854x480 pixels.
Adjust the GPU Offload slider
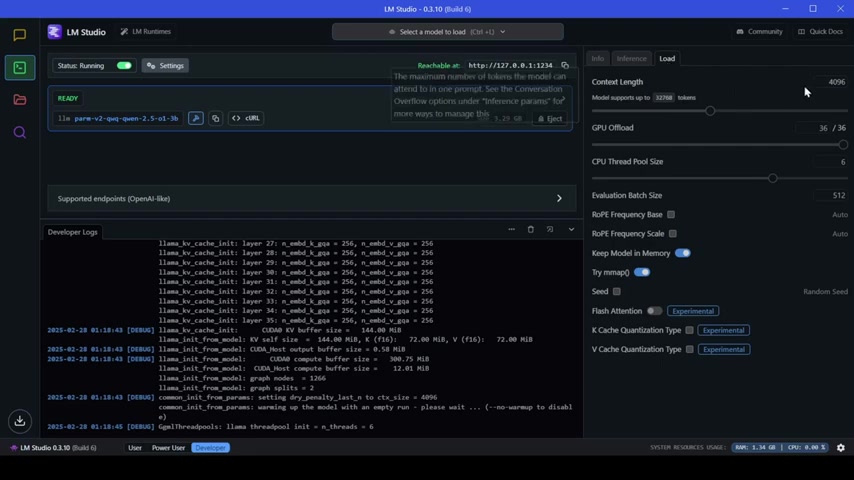click(843, 144)
